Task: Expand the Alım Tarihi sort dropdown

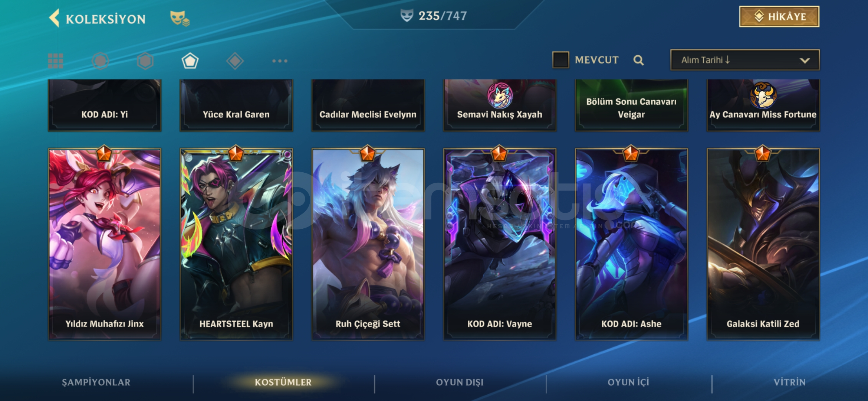Action: pos(745,60)
